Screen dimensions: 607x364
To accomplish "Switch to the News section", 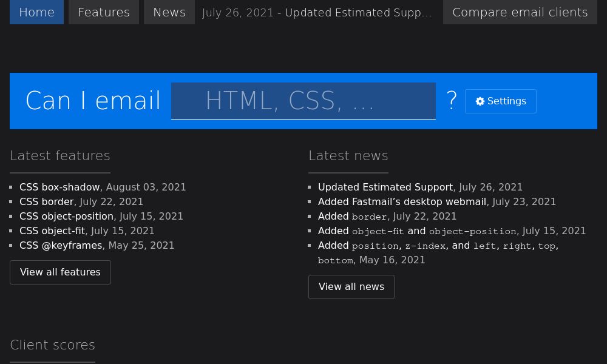I will (169, 12).
